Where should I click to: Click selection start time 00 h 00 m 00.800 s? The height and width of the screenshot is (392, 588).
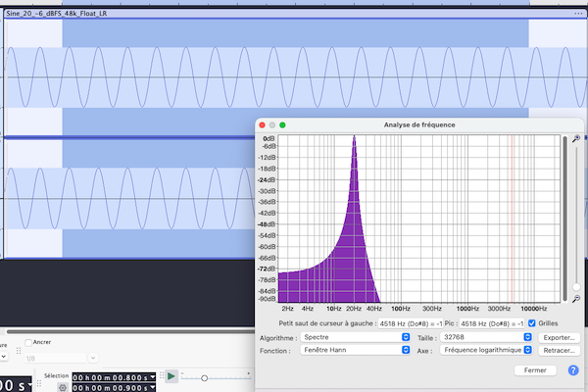tap(111, 377)
